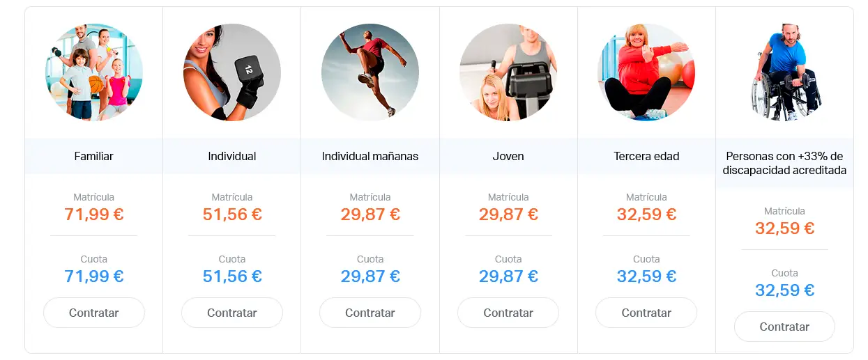Click Contratar under the Familiar plan

click(94, 313)
